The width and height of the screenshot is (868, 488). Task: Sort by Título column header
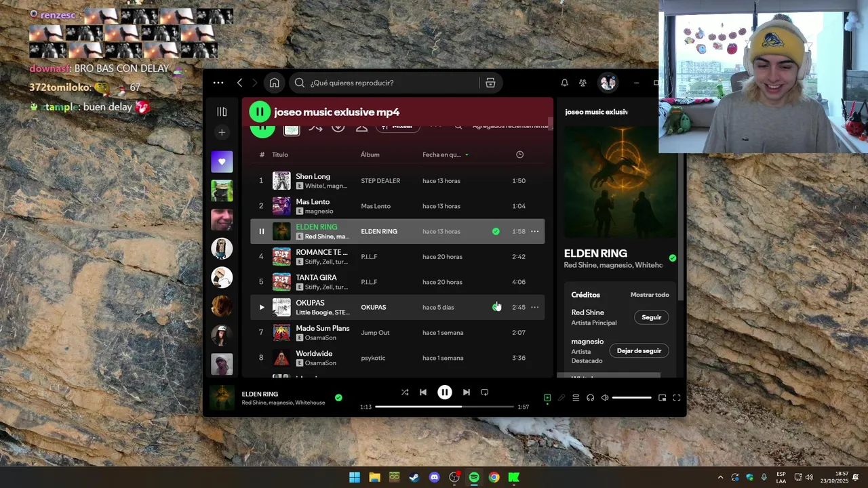tap(280, 155)
